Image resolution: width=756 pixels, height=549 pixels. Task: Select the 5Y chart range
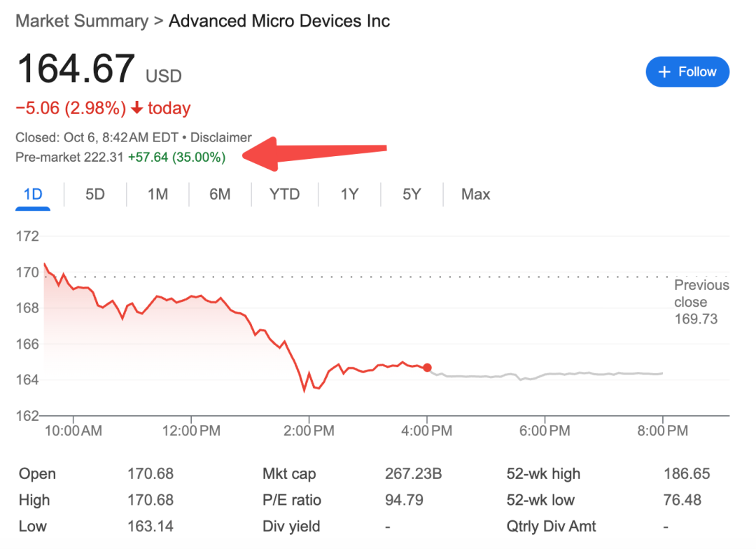pyautogui.click(x=412, y=194)
